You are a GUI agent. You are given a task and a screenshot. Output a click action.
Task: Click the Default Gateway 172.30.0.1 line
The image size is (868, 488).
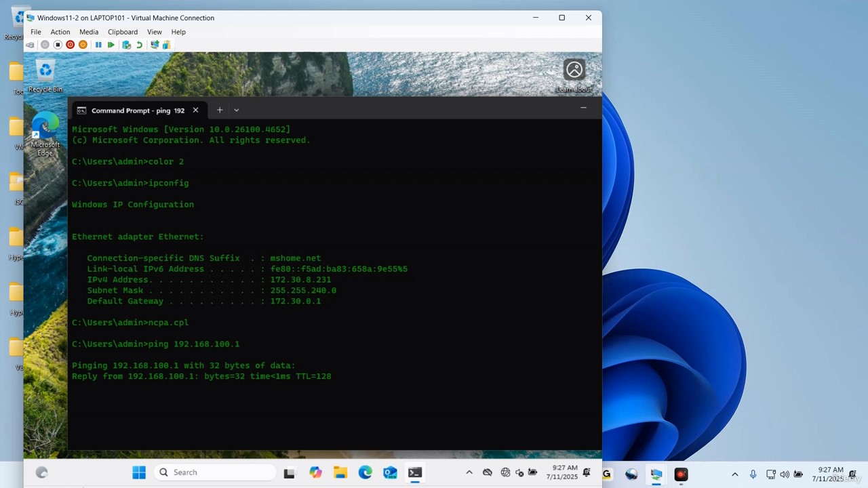(x=203, y=302)
